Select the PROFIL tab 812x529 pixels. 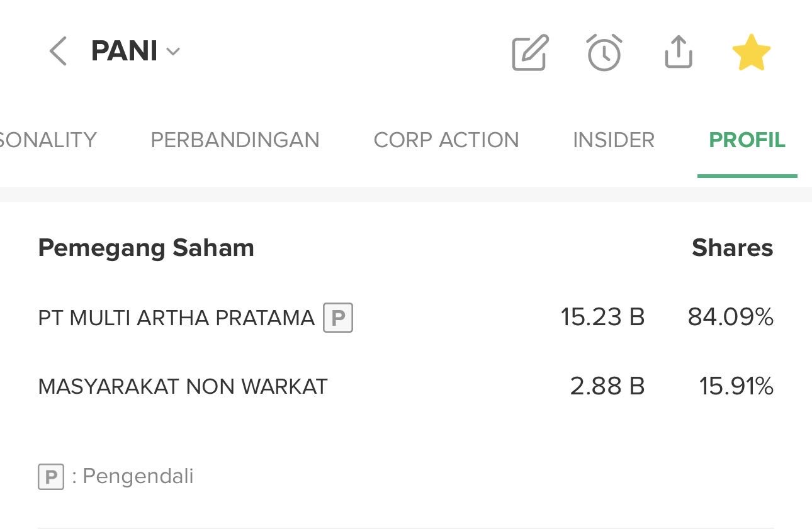pos(747,140)
